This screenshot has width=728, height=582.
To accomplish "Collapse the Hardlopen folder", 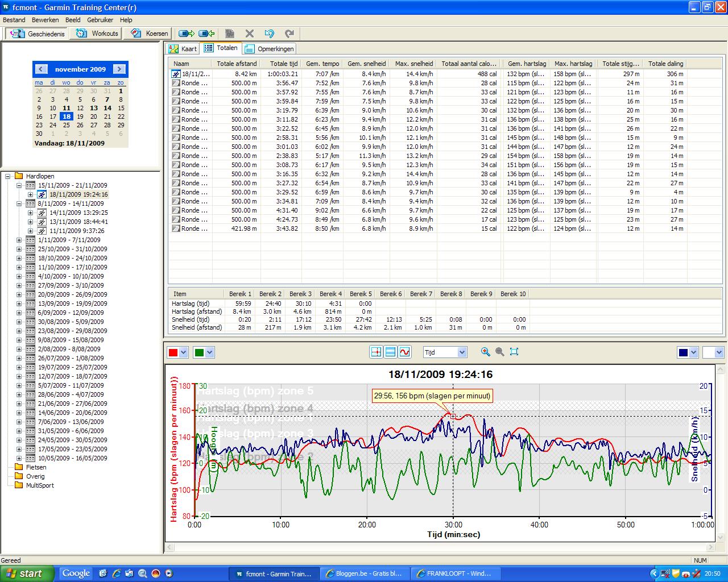I will (x=8, y=176).
